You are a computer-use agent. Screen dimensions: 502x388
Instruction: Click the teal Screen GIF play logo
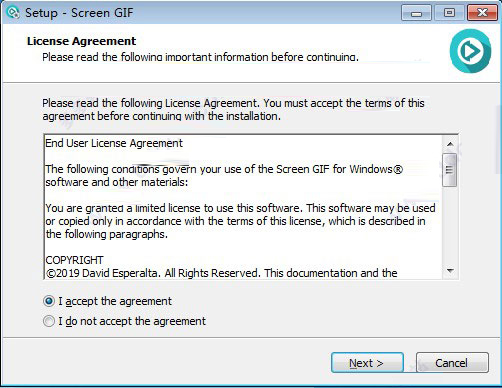[470, 51]
